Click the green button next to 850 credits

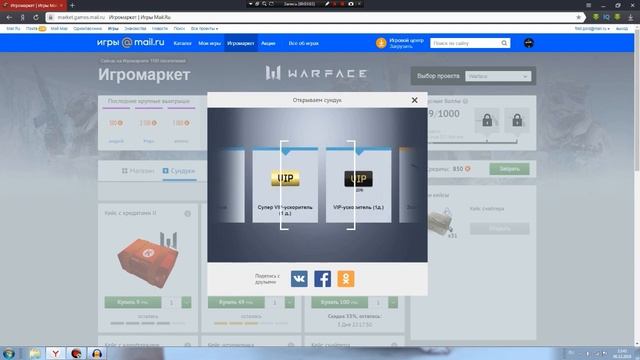coord(509,169)
